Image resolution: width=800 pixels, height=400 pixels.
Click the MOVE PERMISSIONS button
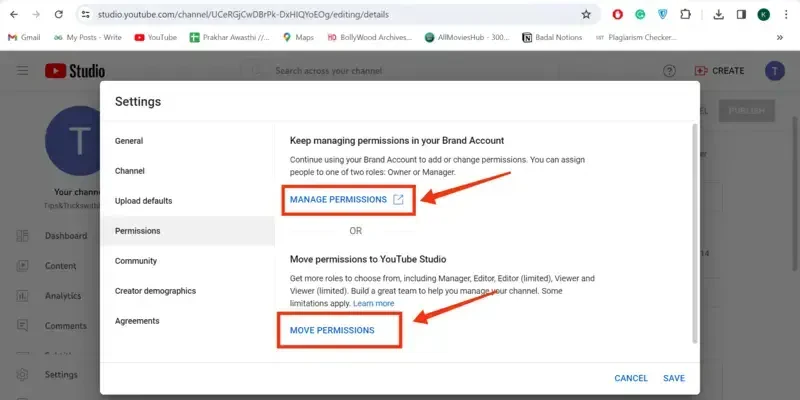click(332, 331)
